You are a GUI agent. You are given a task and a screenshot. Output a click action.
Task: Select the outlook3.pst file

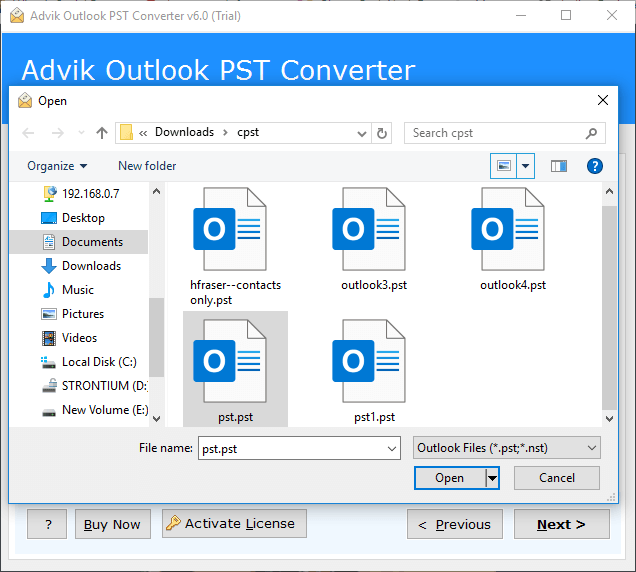(374, 239)
